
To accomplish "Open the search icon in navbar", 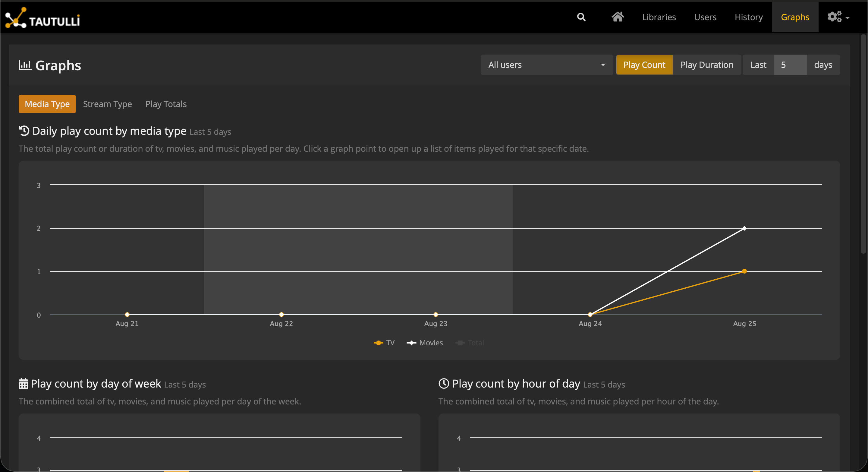I will 581,17.
